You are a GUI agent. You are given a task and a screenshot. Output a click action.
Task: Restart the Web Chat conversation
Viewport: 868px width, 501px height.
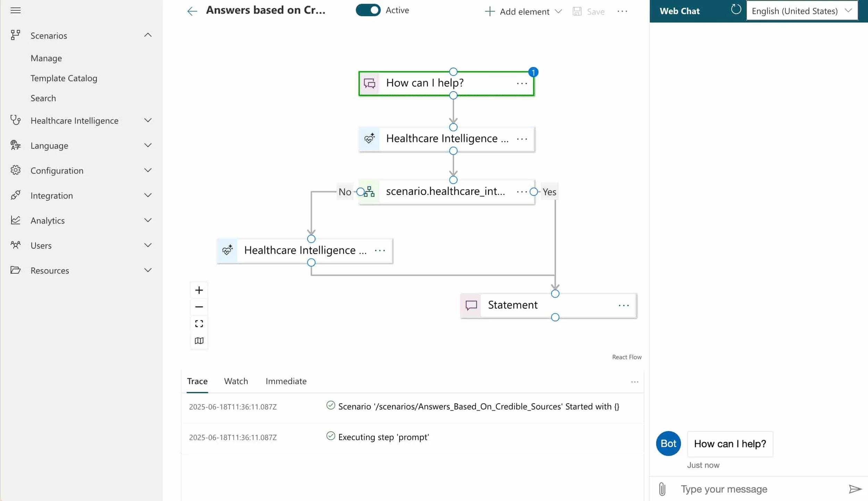coord(735,10)
